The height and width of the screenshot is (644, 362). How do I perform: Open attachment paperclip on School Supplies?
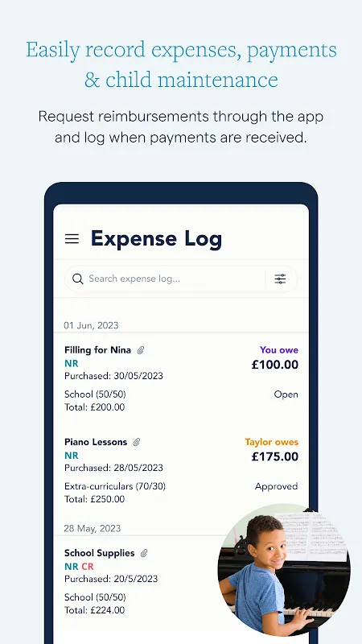coord(144,553)
